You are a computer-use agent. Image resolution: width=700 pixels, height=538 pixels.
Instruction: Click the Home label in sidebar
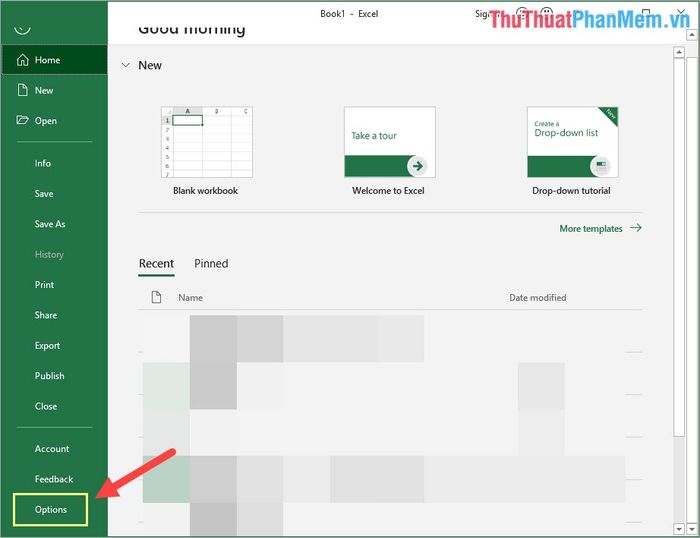(47, 60)
